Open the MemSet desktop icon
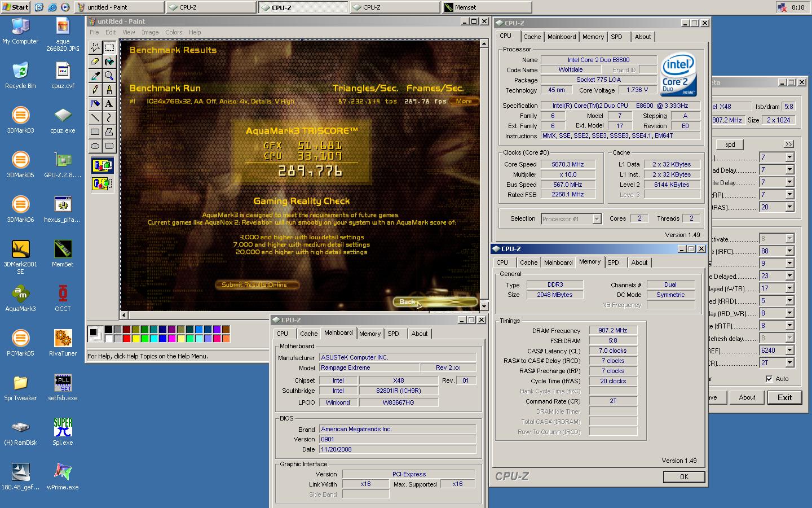812x508 pixels. [x=63, y=253]
